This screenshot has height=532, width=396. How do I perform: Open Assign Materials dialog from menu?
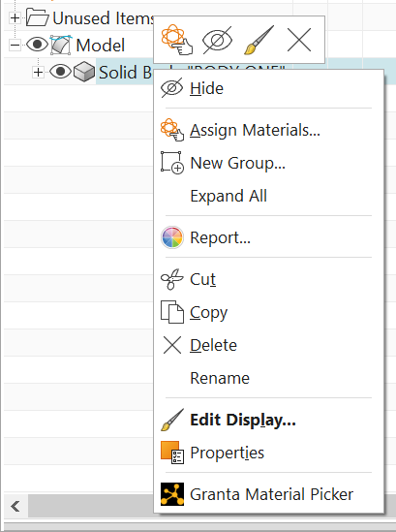[x=268, y=130]
